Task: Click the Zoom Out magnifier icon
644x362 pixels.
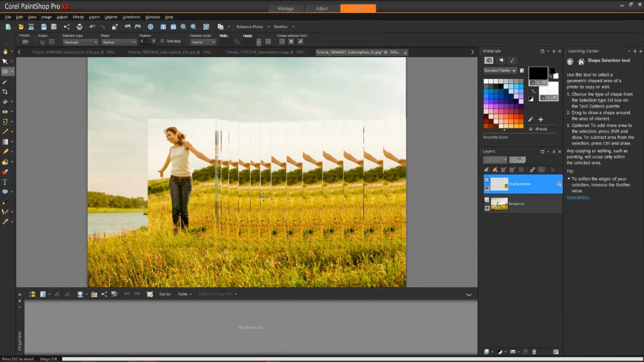Action: tap(183, 27)
